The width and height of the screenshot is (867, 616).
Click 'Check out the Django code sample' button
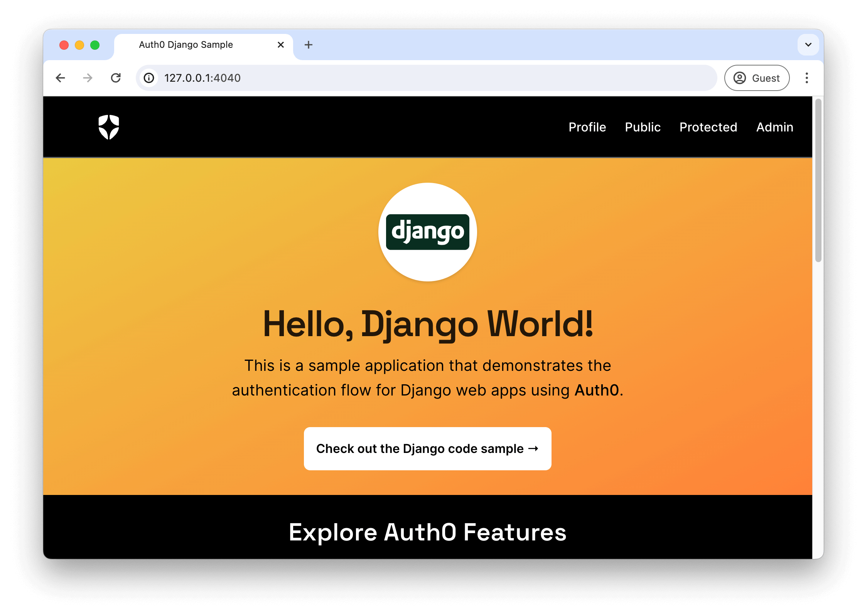428,449
